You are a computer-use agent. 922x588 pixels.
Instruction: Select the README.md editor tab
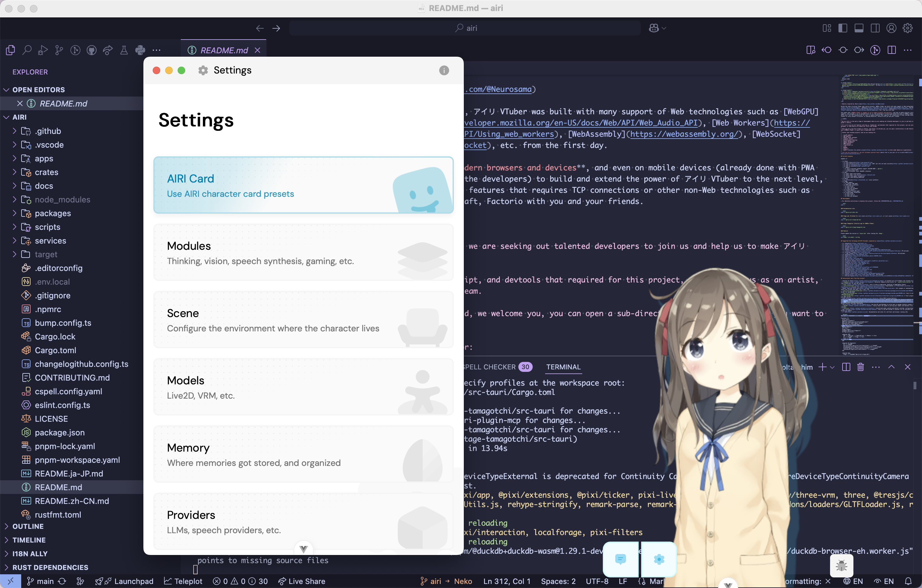(223, 50)
